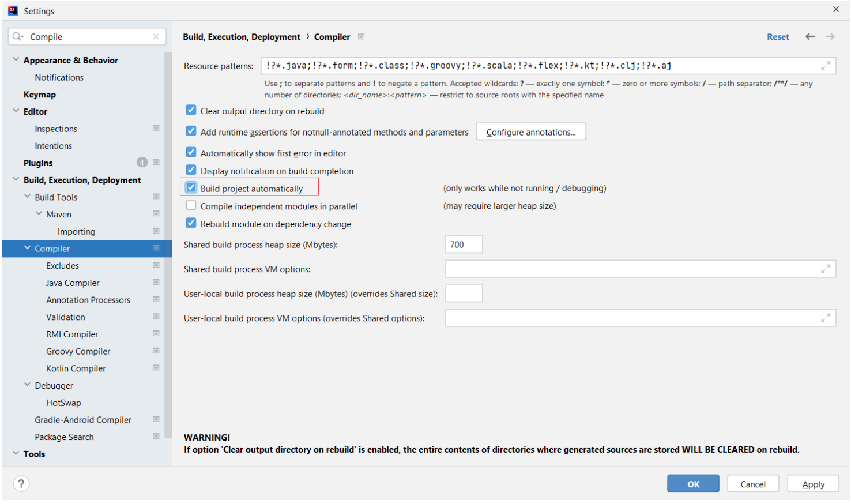Click the User-local build process heap size field
The width and height of the screenshot is (851, 504).
(464, 294)
